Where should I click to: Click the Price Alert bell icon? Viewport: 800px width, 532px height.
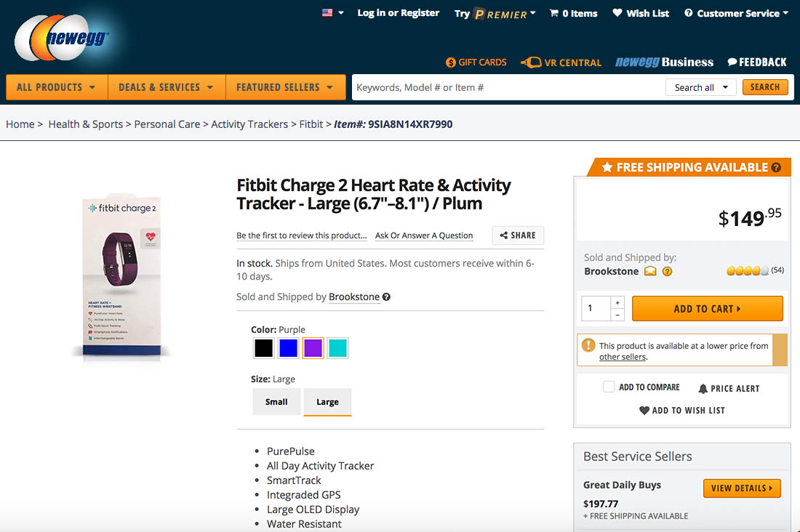(x=703, y=389)
